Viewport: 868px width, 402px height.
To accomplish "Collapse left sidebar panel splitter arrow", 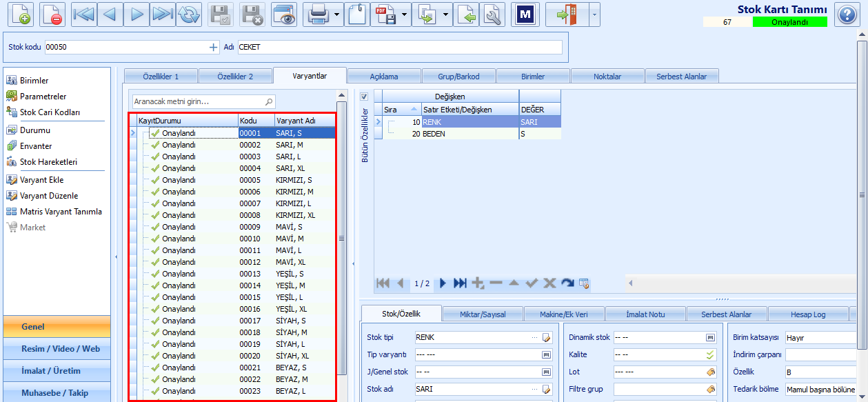I will click(x=116, y=257).
